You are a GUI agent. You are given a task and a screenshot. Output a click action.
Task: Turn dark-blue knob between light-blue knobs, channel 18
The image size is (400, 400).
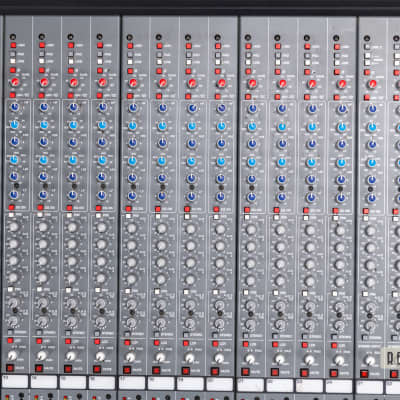coord(162,143)
